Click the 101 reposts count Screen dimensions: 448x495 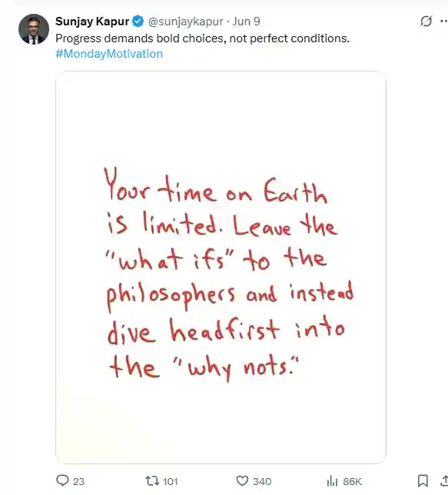pos(171,481)
